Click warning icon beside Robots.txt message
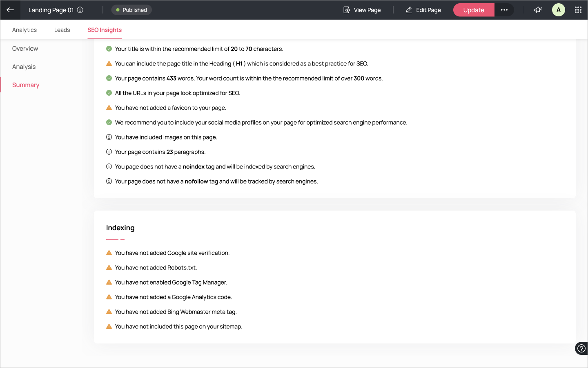This screenshot has height=368, width=588. 109,267
